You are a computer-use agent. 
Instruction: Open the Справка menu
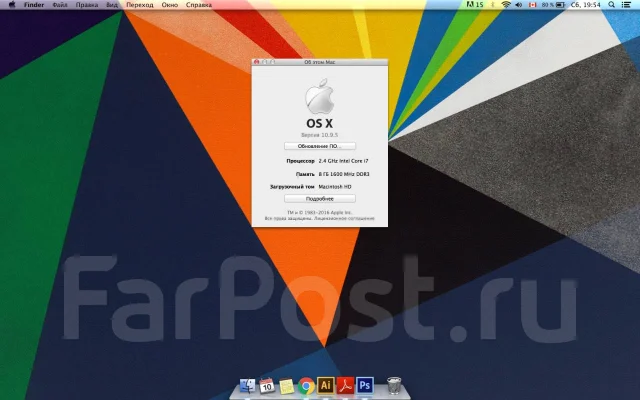tap(199, 5)
